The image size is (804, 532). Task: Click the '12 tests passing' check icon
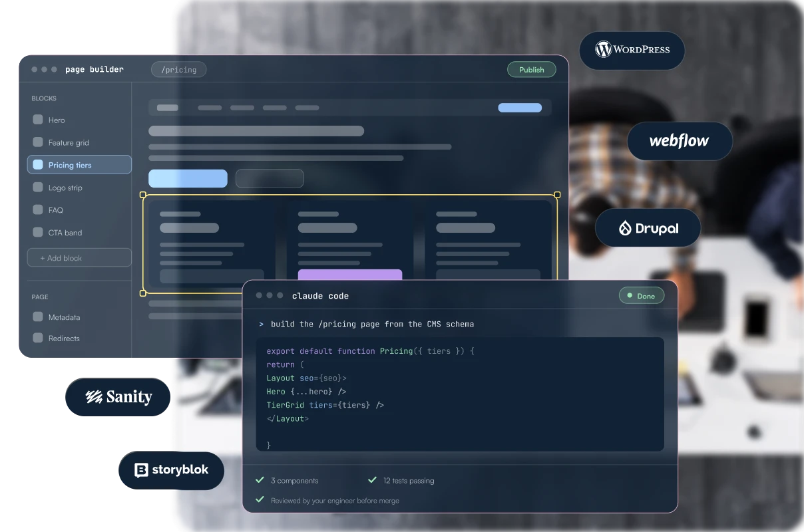(x=372, y=479)
